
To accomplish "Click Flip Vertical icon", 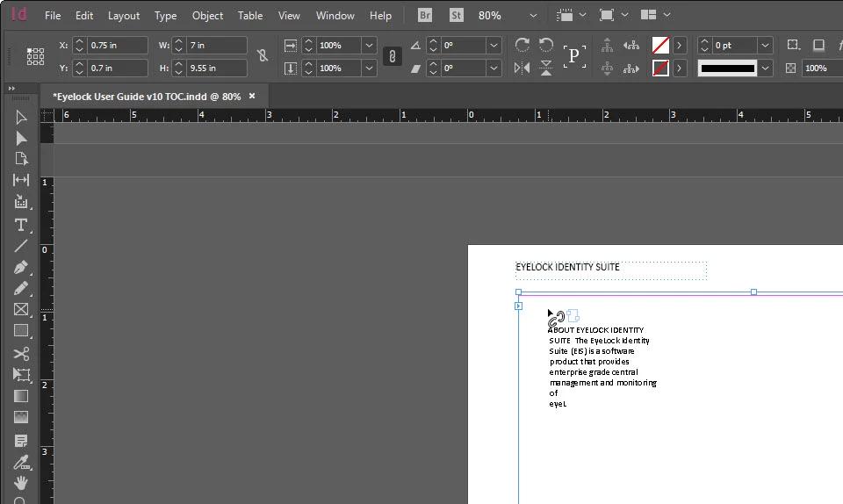I will point(545,68).
